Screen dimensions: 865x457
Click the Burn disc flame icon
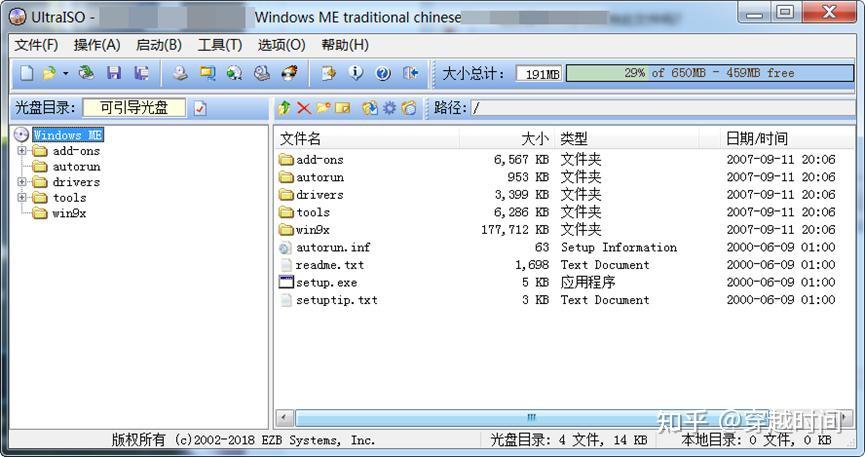(x=289, y=73)
